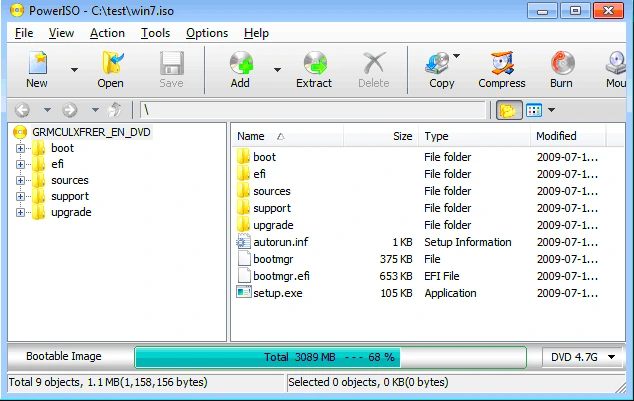Click the Mount drive toolbar icon

(616, 63)
